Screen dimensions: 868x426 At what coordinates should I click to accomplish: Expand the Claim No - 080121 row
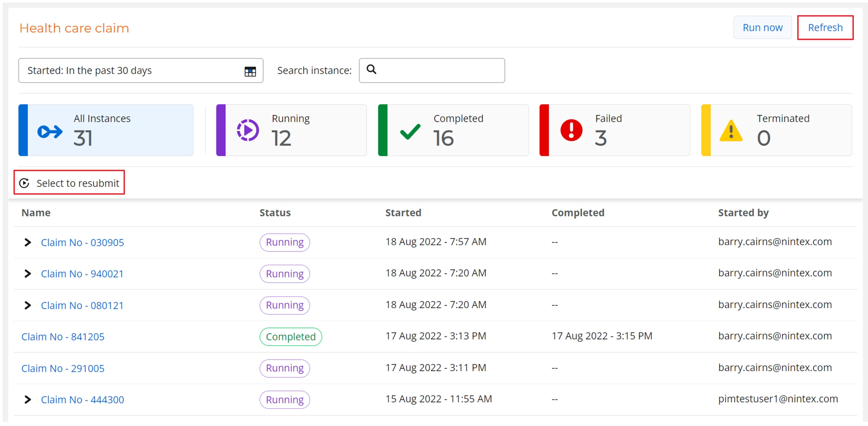(28, 306)
